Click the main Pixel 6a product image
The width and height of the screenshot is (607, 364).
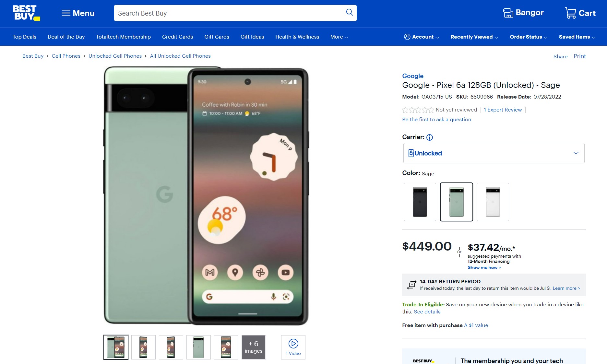[x=206, y=196]
